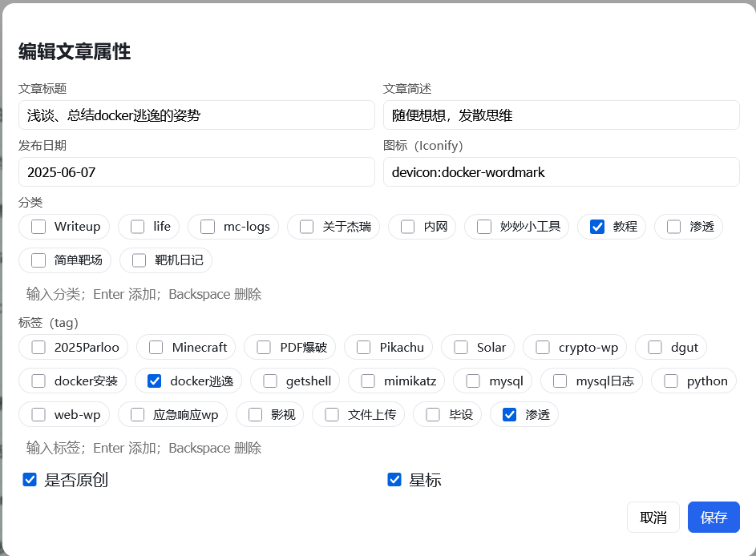The height and width of the screenshot is (556, 756).
Task: Click the 发布日期 date field
Action: [196, 171]
